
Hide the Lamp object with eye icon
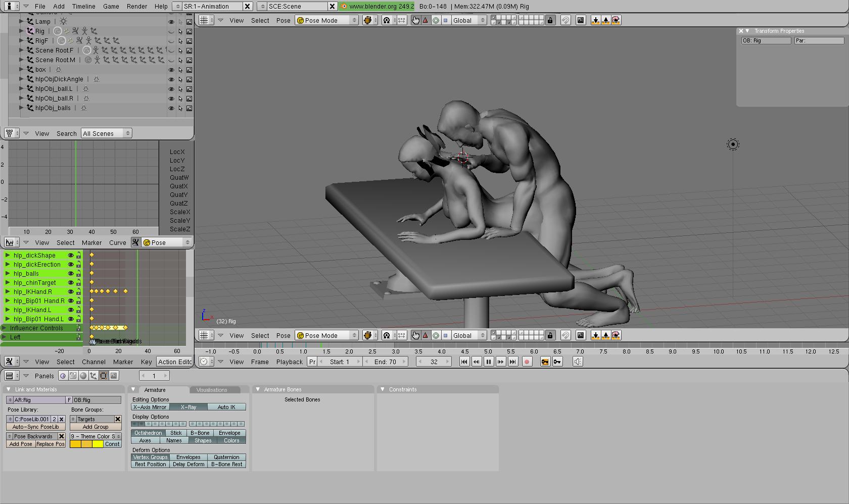171,22
